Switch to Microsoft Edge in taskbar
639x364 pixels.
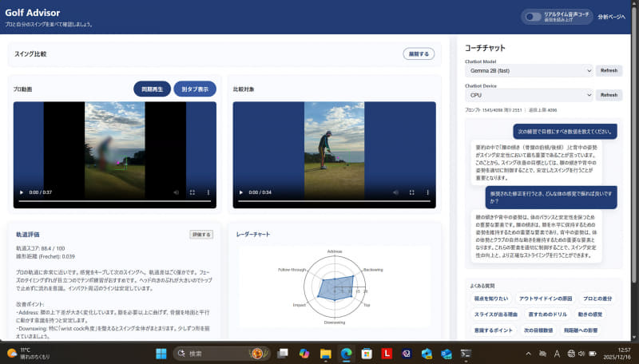click(347, 354)
